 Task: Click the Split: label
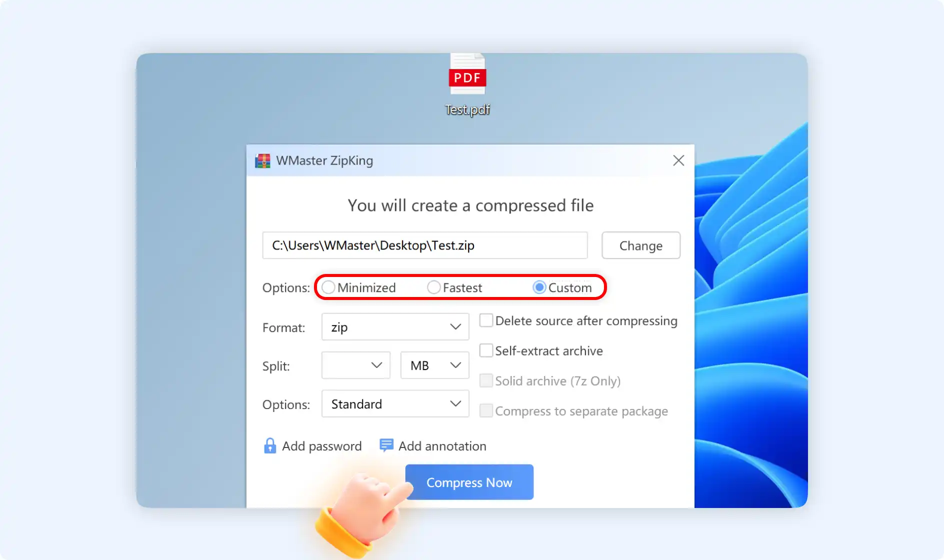tap(276, 366)
